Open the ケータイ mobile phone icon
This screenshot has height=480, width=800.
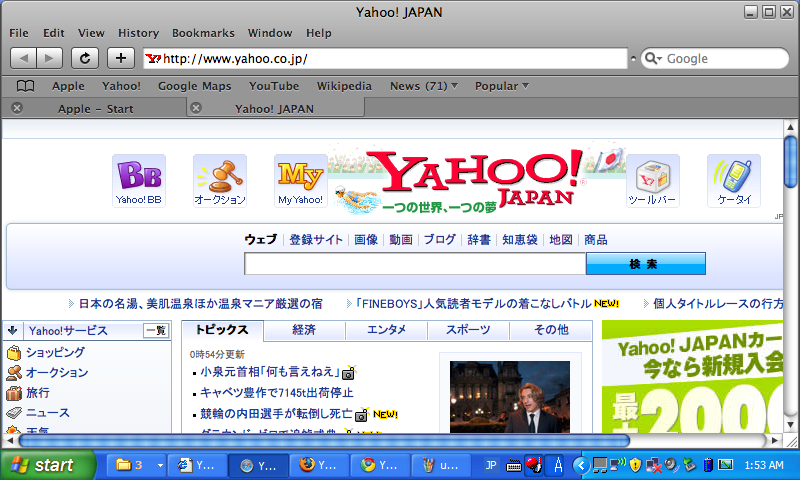pos(734,181)
